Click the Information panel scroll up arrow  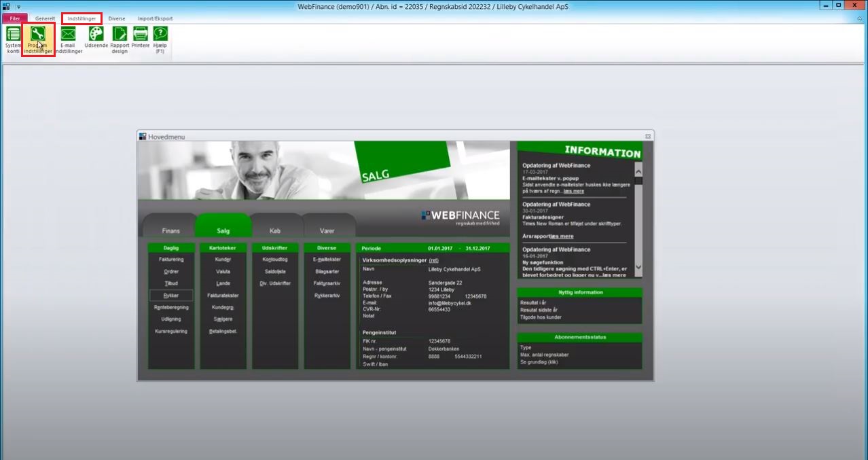point(638,171)
